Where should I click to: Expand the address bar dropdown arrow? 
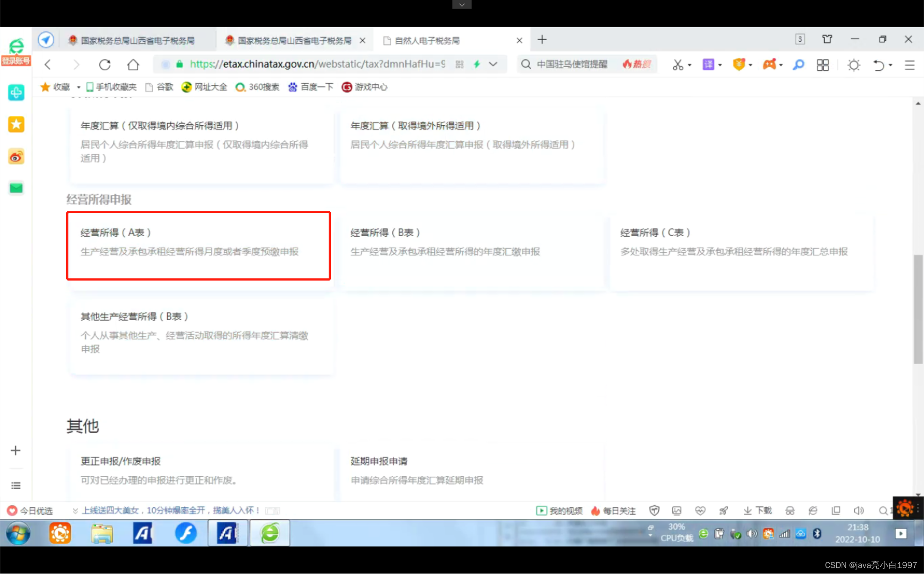pyautogui.click(x=493, y=64)
